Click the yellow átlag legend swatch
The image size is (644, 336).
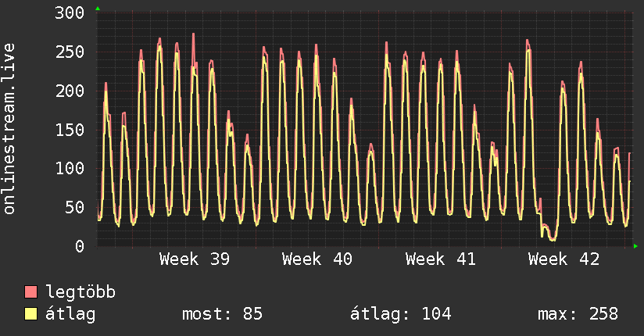(x=30, y=314)
